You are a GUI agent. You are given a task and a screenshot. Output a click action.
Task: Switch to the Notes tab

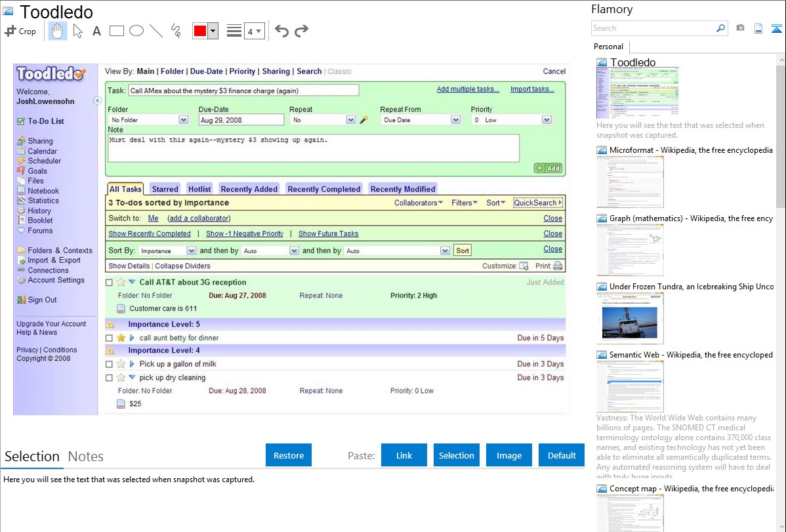(85, 457)
